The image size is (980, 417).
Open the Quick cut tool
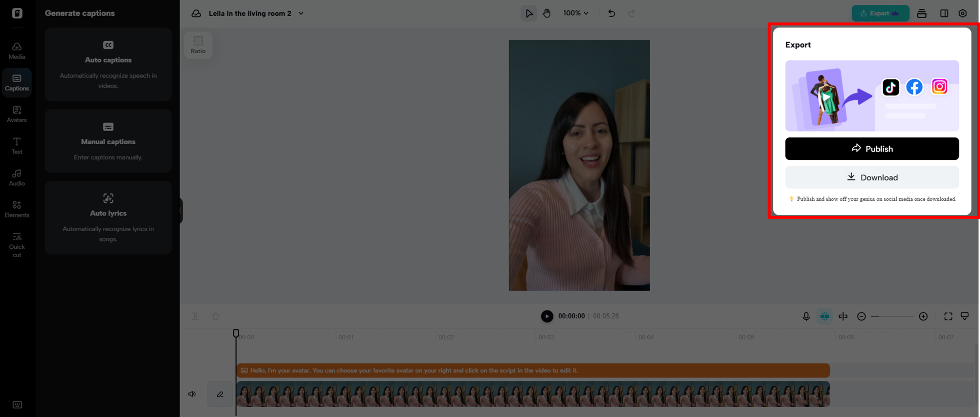[17, 245]
